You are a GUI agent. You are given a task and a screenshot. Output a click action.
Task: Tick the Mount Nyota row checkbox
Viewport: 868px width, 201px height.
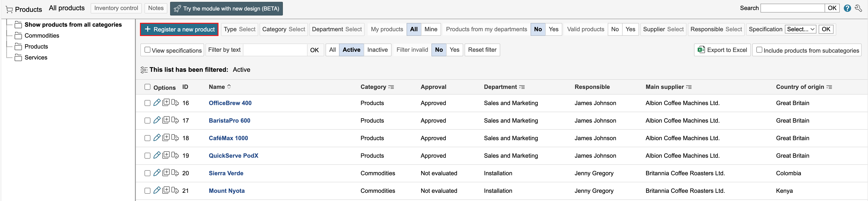click(147, 191)
